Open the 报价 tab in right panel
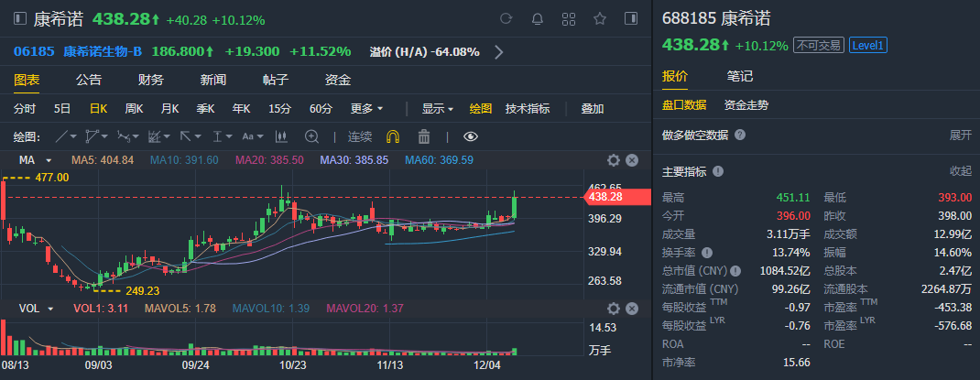Viewport: 980px width, 380px height. click(x=675, y=76)
